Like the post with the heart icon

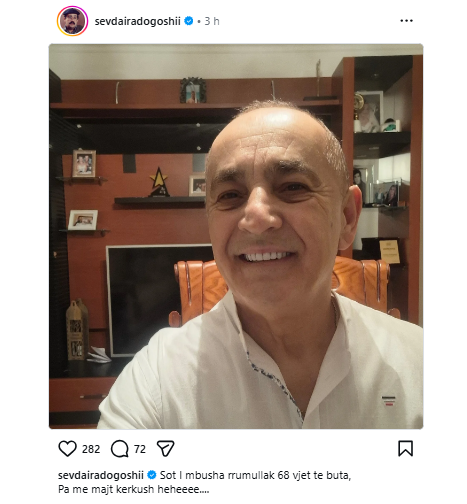(x=68, y=448)
